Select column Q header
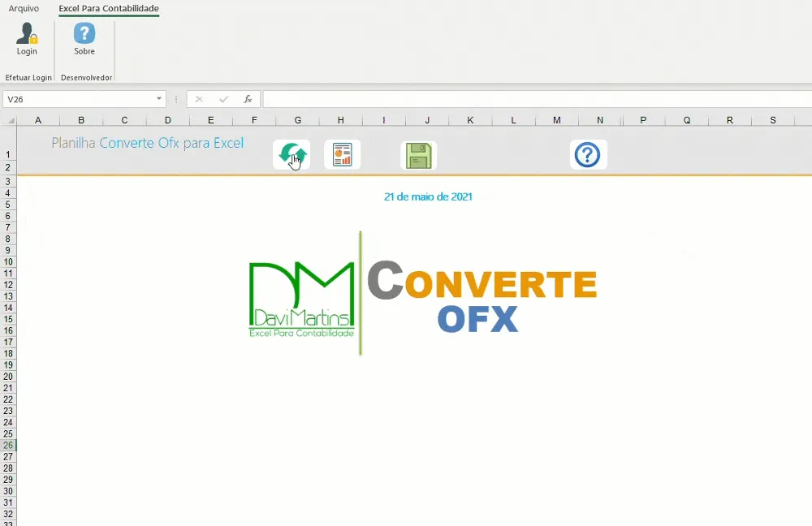812x526 pixels. tap(687, 120)
